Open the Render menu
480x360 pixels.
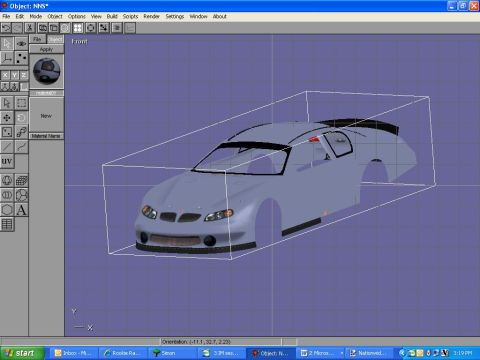152,16
